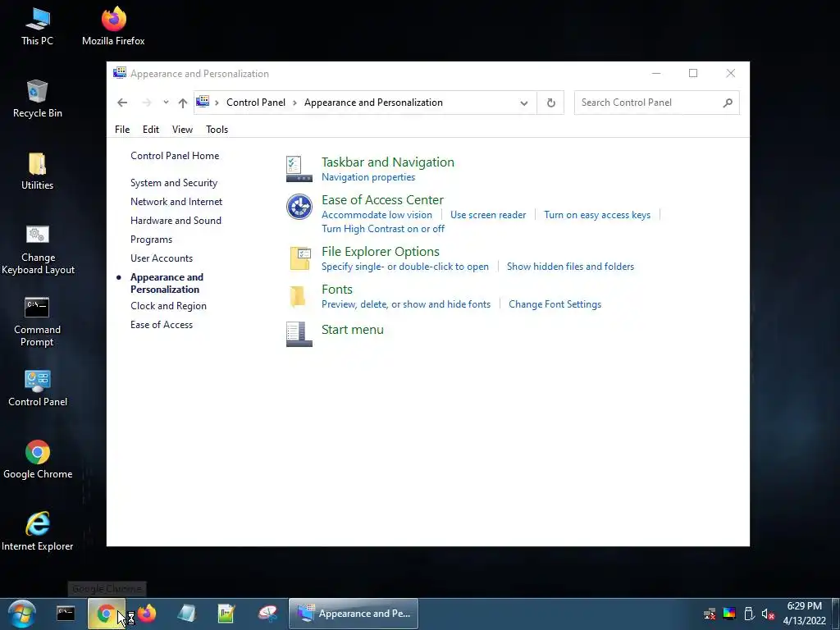Click the network tray icon

pos(710,614)
